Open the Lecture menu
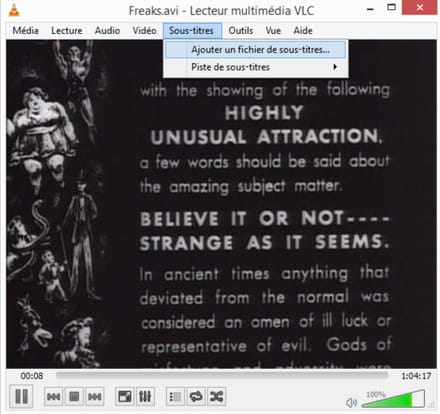Screen dimensions: 440x414 point(67,31)
